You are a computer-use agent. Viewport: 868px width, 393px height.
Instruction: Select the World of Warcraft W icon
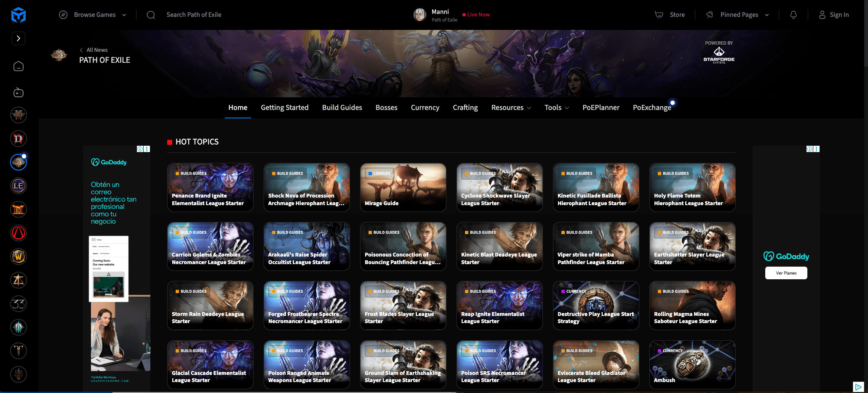tap(19, 257)
